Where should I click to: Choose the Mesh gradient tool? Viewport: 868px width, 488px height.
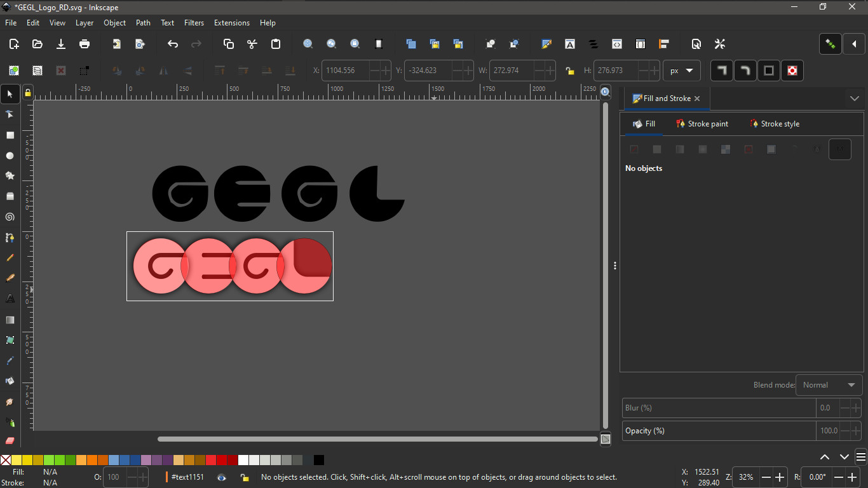click(x=10, y=340)
